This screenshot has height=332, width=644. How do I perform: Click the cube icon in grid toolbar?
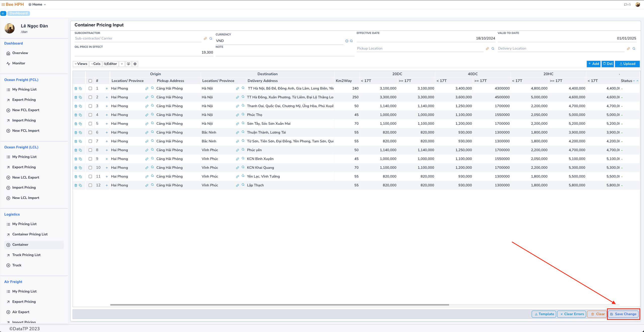135,64
